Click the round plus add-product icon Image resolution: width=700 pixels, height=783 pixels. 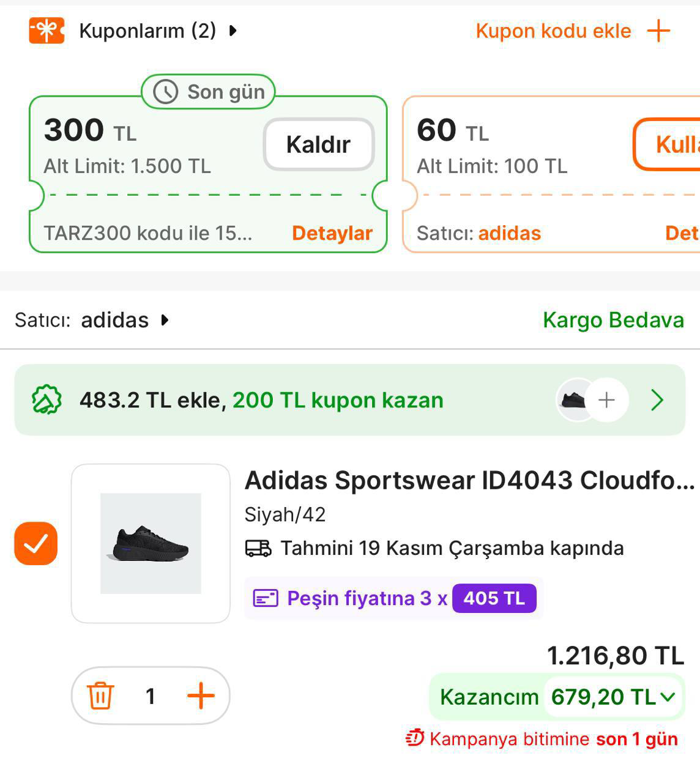(x=606, y=400)
